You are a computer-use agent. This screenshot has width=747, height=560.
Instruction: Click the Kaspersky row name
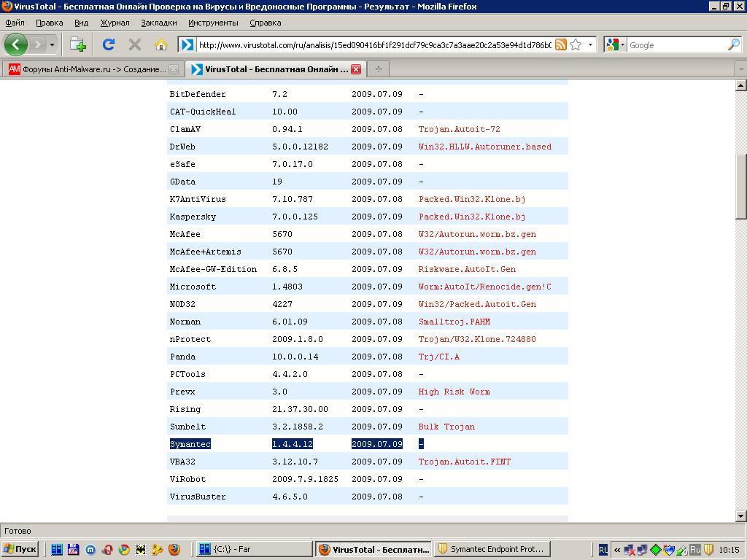[193, 217]
